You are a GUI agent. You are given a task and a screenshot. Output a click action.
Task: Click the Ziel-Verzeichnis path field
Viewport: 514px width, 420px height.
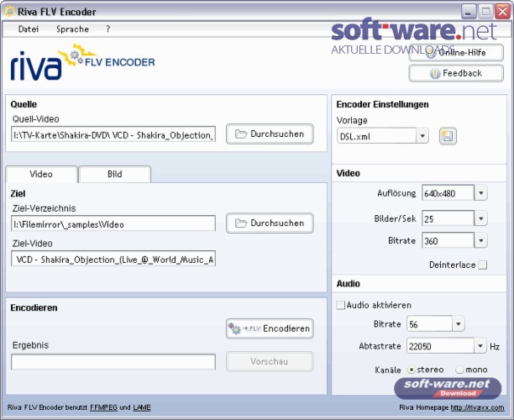pyautogui.click(x=113, y=223)
